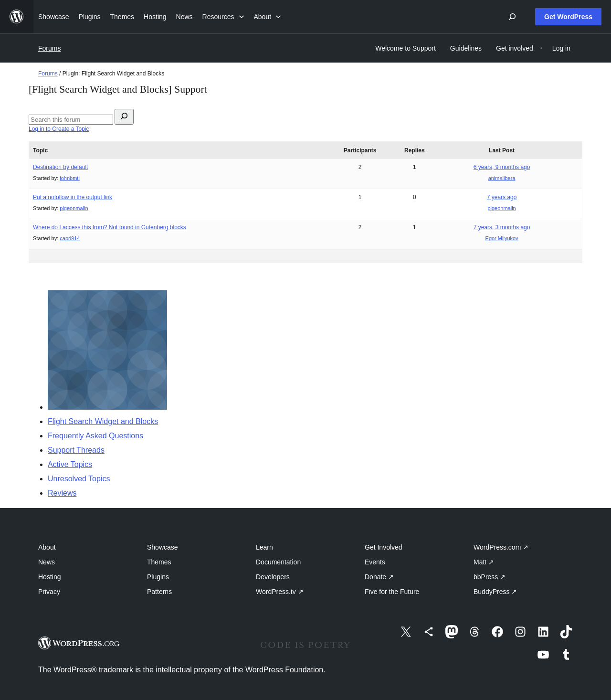Open the WordPress Threads profile icon
The width and height of the screenshot is (611, 700).
474,632
